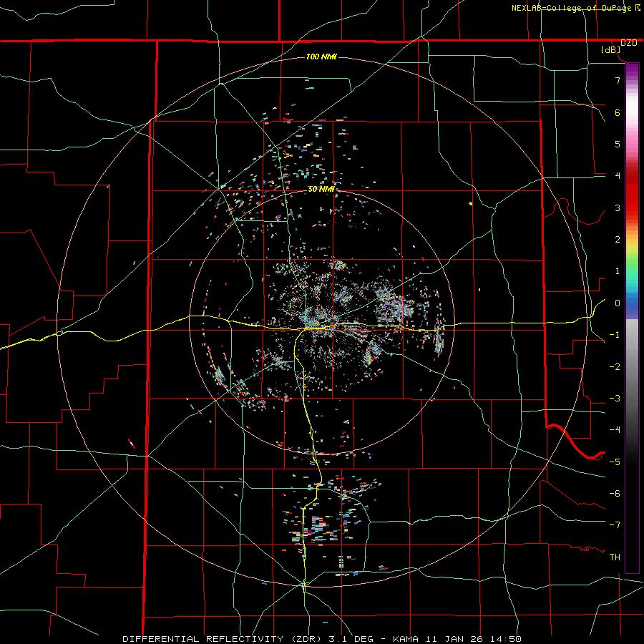Click the -6 value on the color scale
Screen dimensions: 644x644
click(615, 494)
